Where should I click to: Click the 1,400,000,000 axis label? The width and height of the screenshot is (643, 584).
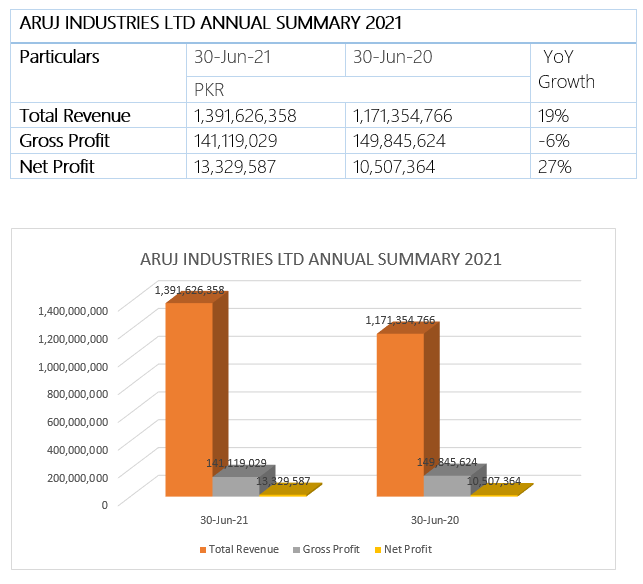(73, 311)
